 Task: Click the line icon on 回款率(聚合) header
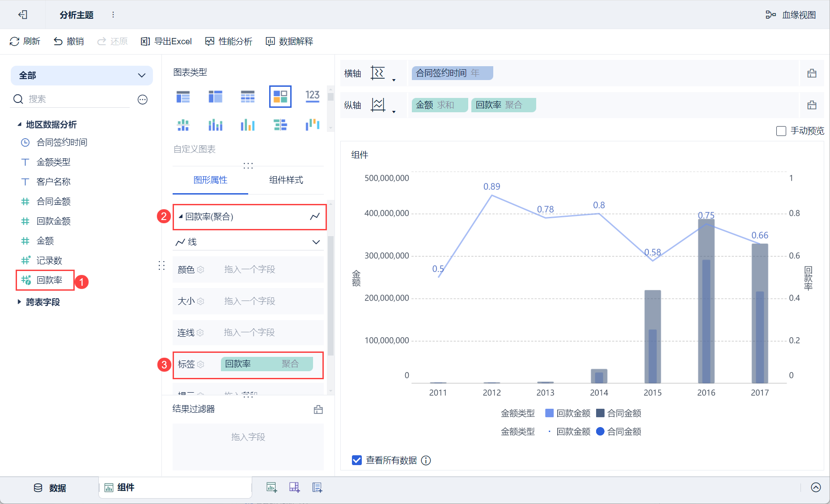315,217
